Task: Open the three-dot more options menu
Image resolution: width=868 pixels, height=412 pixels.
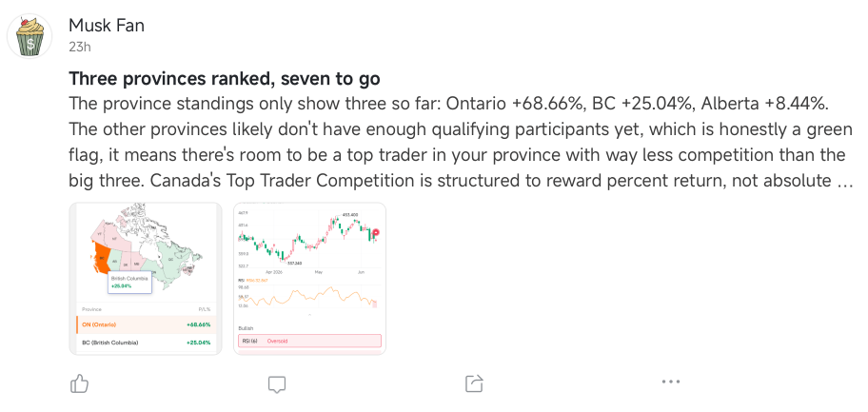Action: coord(670,382)
